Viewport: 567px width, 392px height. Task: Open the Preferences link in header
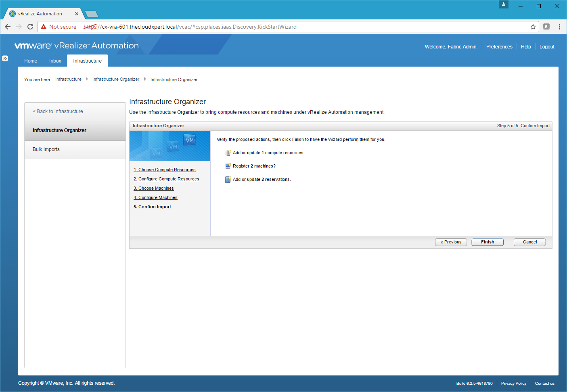pos(499,47)
